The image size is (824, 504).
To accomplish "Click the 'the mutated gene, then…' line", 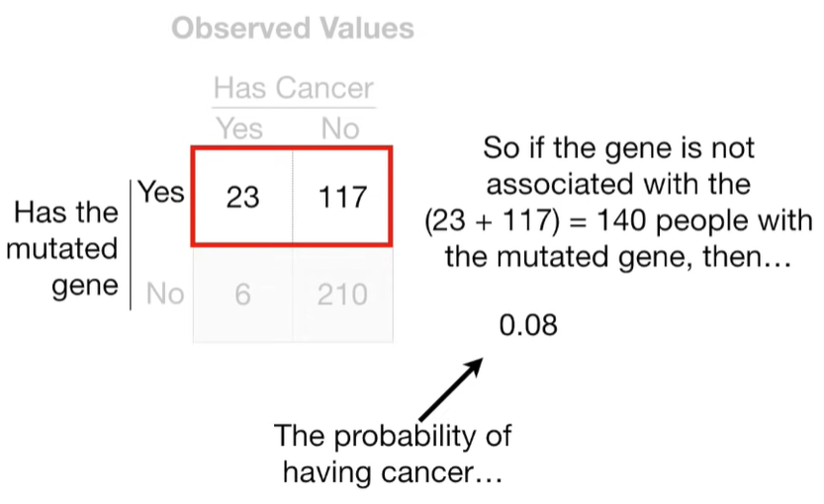I will [x=618, y=257].
